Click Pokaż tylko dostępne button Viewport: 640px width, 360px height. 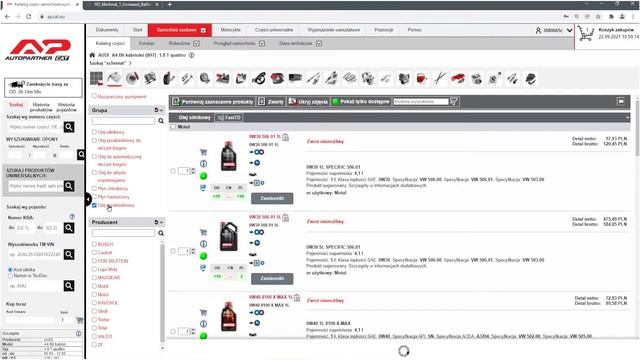(361, 101)
